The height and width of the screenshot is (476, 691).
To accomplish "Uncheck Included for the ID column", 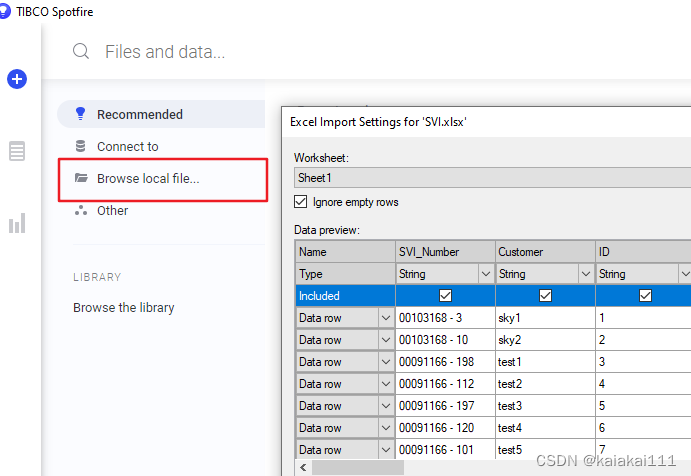I will (646, 295).
